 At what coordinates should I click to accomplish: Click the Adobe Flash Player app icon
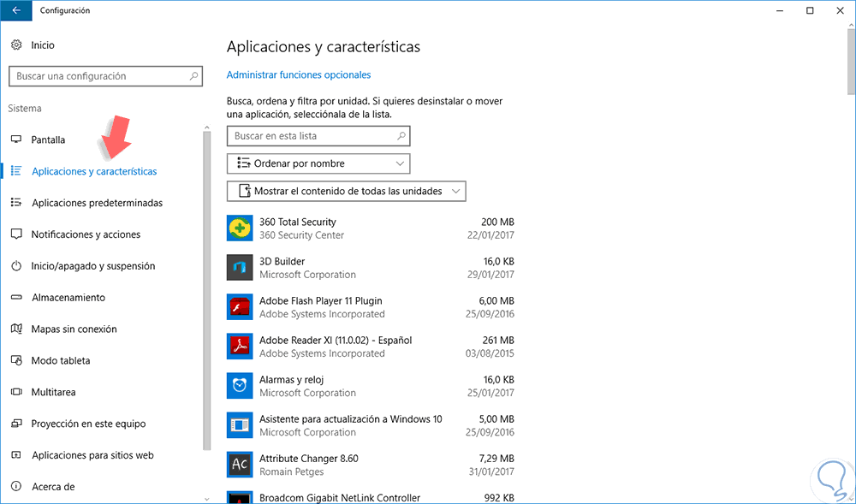pos(240,306)
